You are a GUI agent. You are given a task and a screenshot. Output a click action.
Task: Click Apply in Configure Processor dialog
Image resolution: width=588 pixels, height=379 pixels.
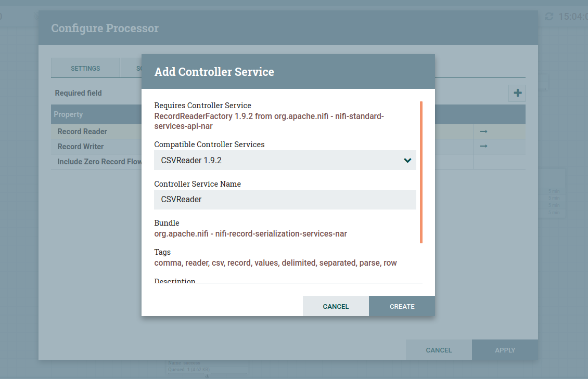pos(505,350)
